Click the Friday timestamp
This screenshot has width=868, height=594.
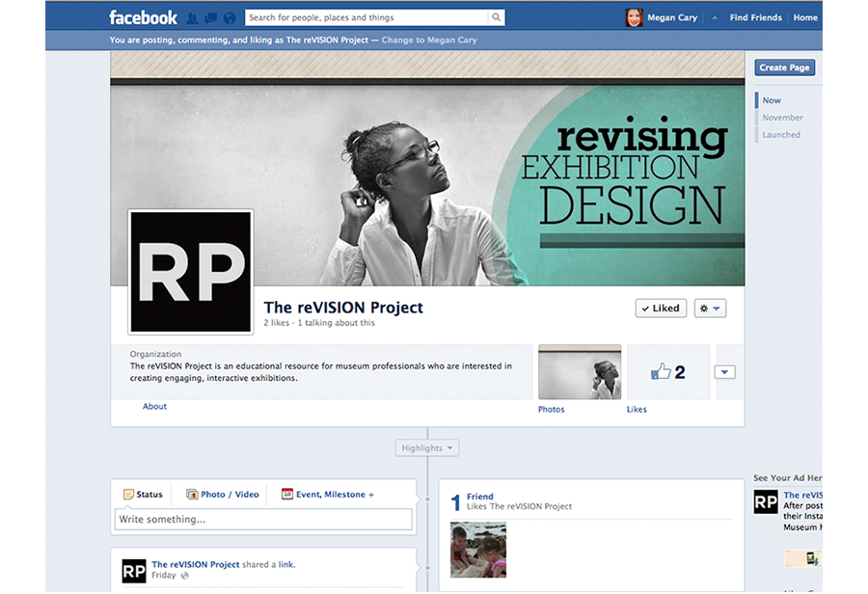[x=164, y=576]
